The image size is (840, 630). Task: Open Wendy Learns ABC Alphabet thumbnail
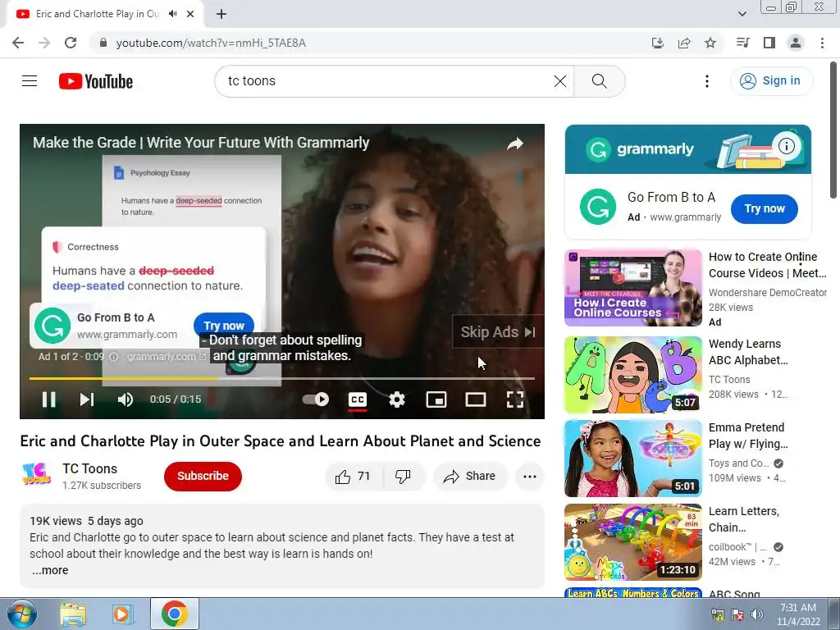point(633,374)
